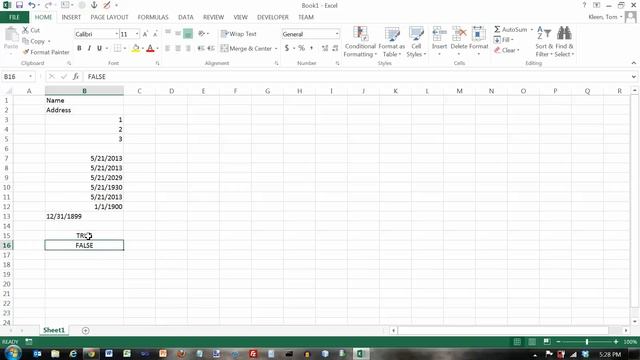640x360 pixels.
Task: Switch to the DATA tab
Action: click(186, 17)
